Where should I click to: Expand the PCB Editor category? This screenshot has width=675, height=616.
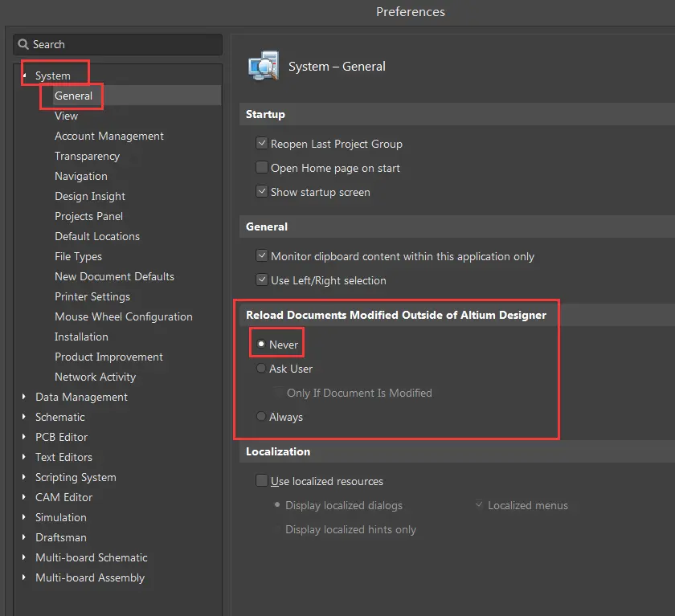24,437
